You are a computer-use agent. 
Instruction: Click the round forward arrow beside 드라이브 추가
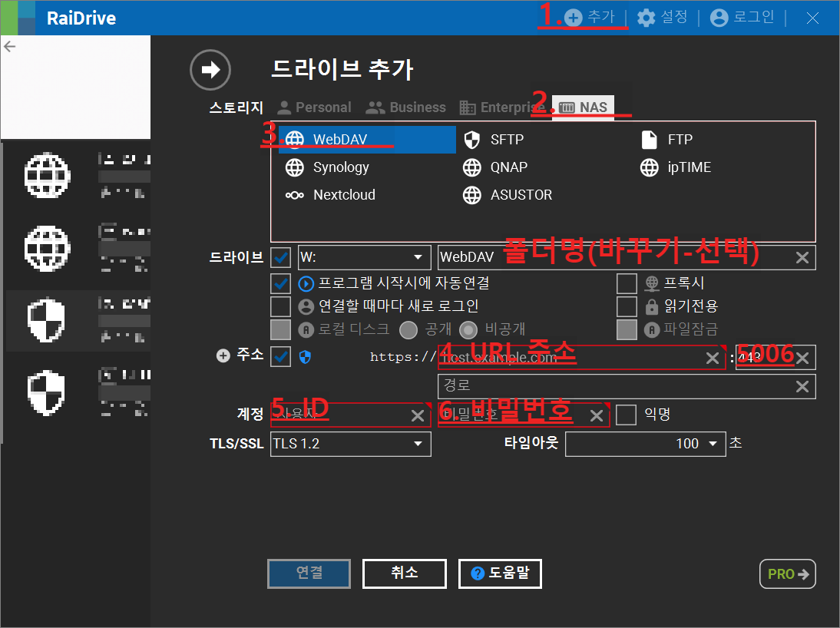click(210, 70)
